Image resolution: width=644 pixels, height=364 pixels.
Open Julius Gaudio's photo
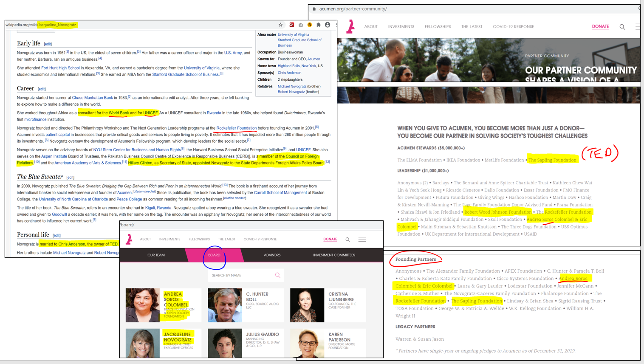225,343
